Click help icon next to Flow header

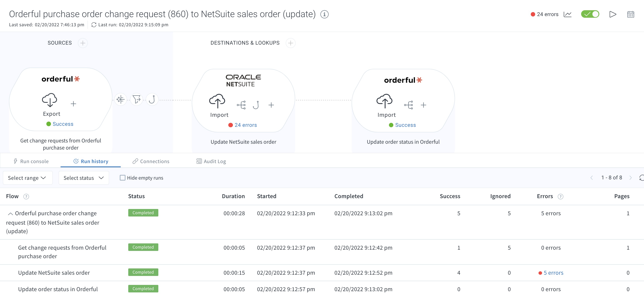coord(26,196)
